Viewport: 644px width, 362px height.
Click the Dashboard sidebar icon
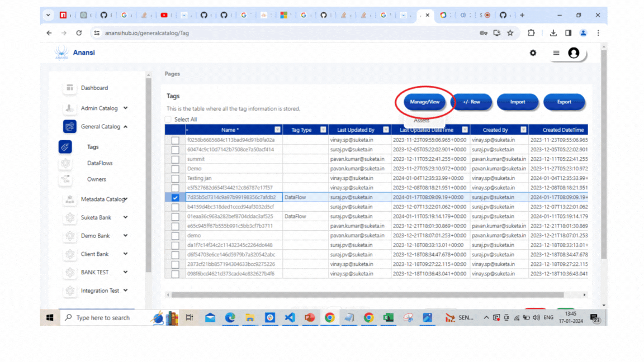click(70, 88)
